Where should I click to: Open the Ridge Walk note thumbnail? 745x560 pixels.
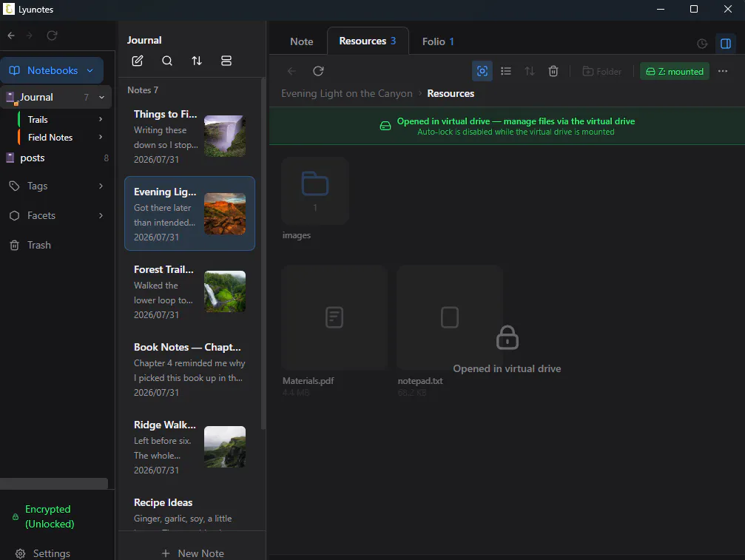pyautogui.click(x=225, y=447)
